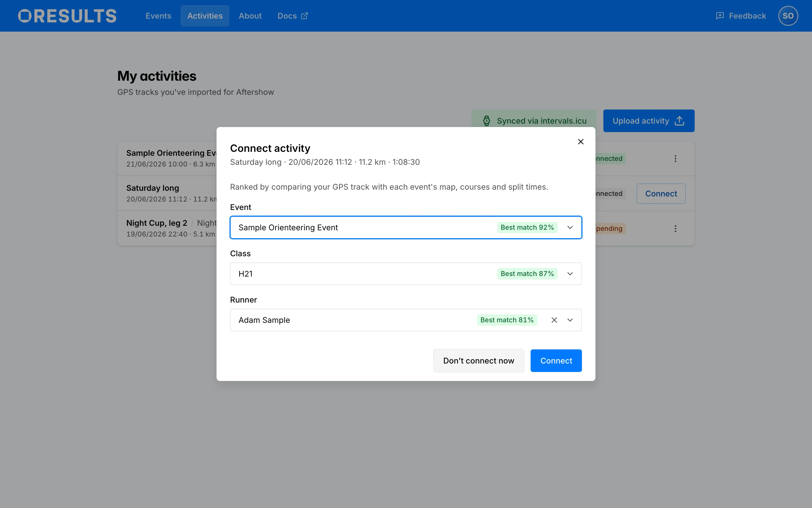The width and height of the screenshot is (812, 508).
Task: Expand the Class dropdown chevron
Action: (570, 274)
